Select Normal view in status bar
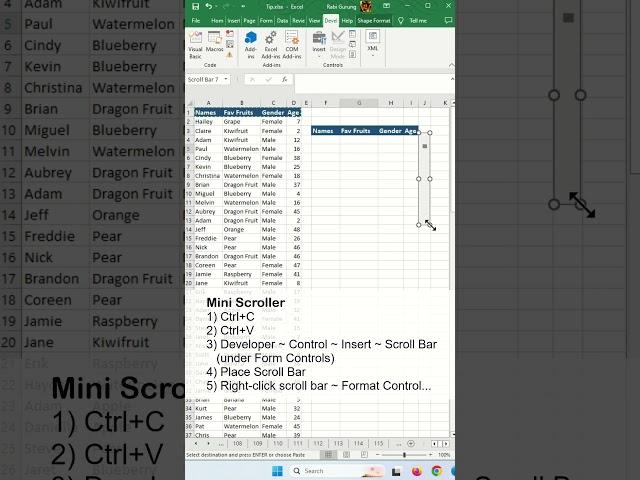The image size is (640, 480). coord(328,455)
